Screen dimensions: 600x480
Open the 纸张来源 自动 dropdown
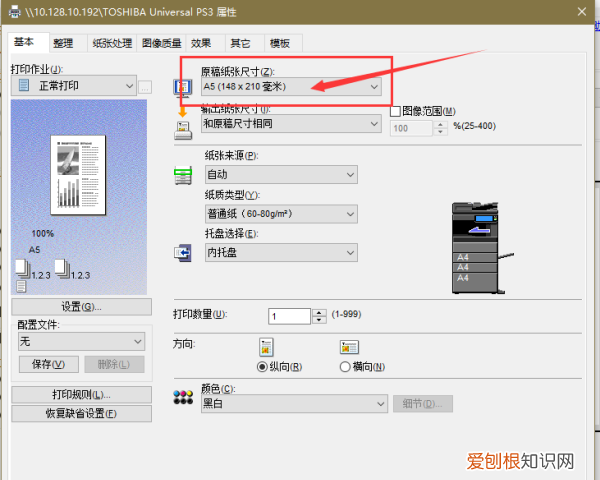click(281, 175)
